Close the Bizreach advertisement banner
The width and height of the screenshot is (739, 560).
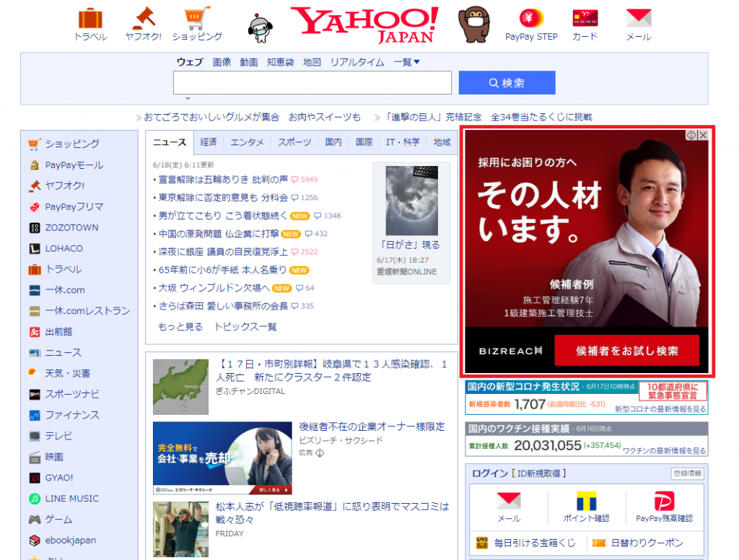(703, 135)
